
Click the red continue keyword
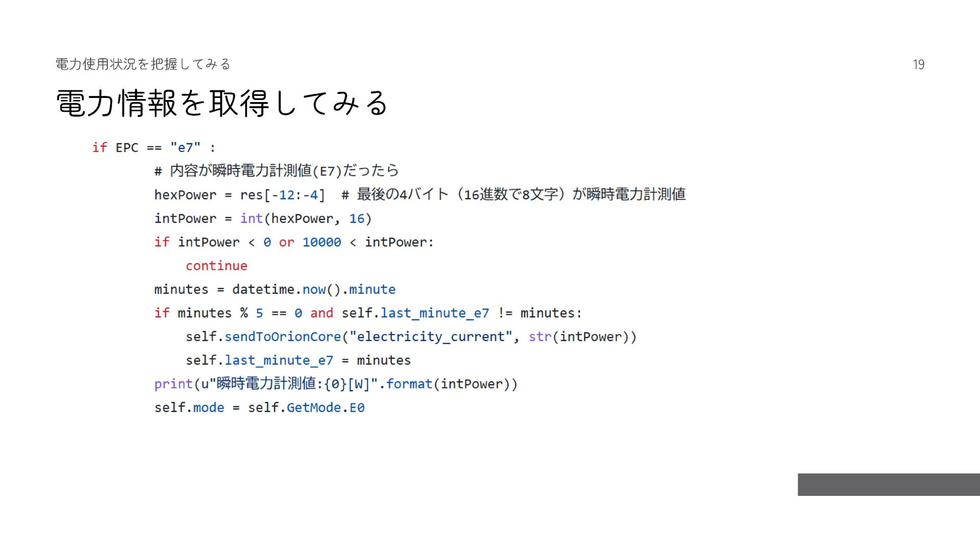click(x=216, y=265)
